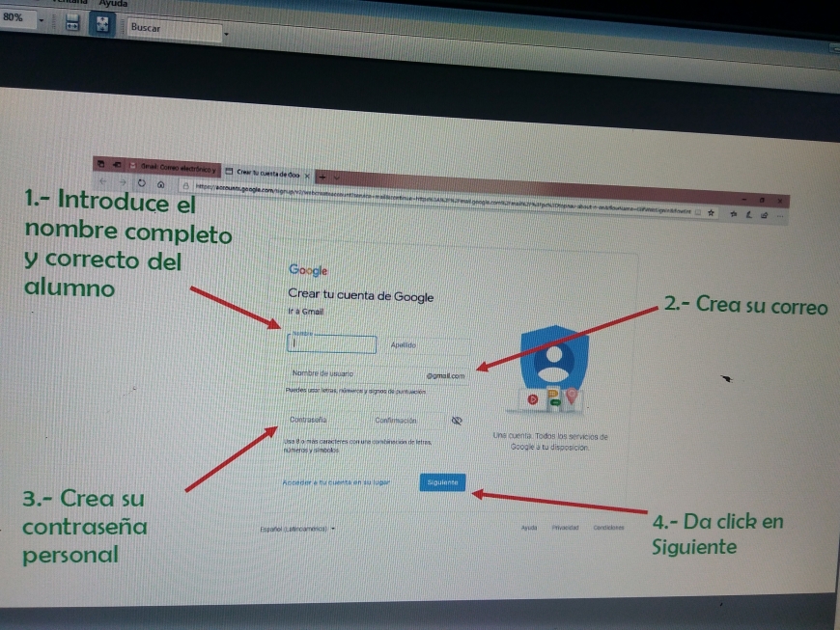Image resolution: width=840 pixels, height=630 pixels.
Task: Close the Crear tu cuenta de Google tab
Action: click(307, 175)
